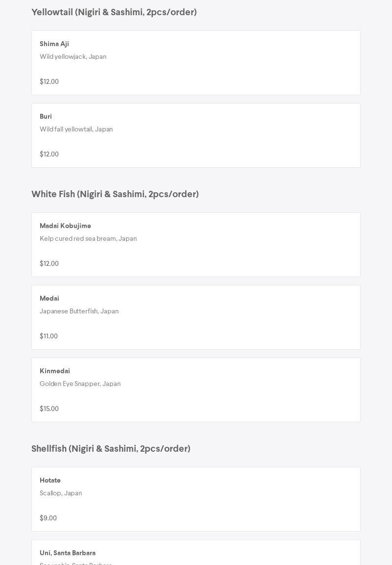Open the Medai item card
Viewport: 392px width, 565px height.
196,317
